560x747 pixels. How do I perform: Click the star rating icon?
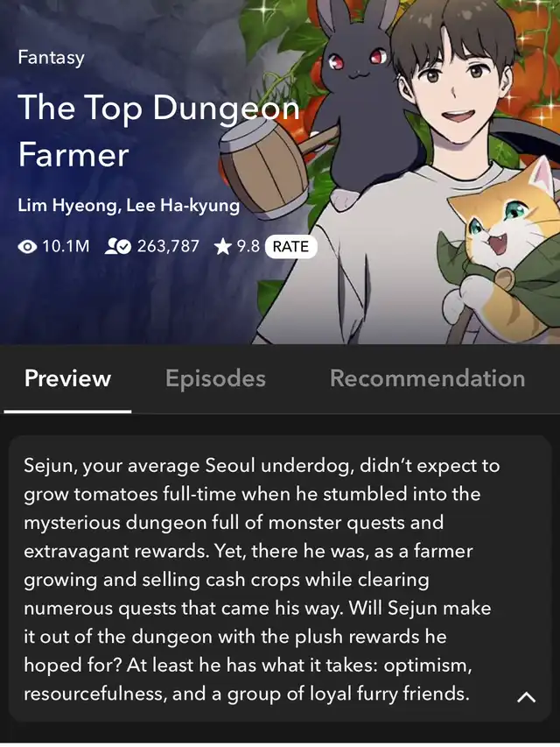(x=223, y=247)
